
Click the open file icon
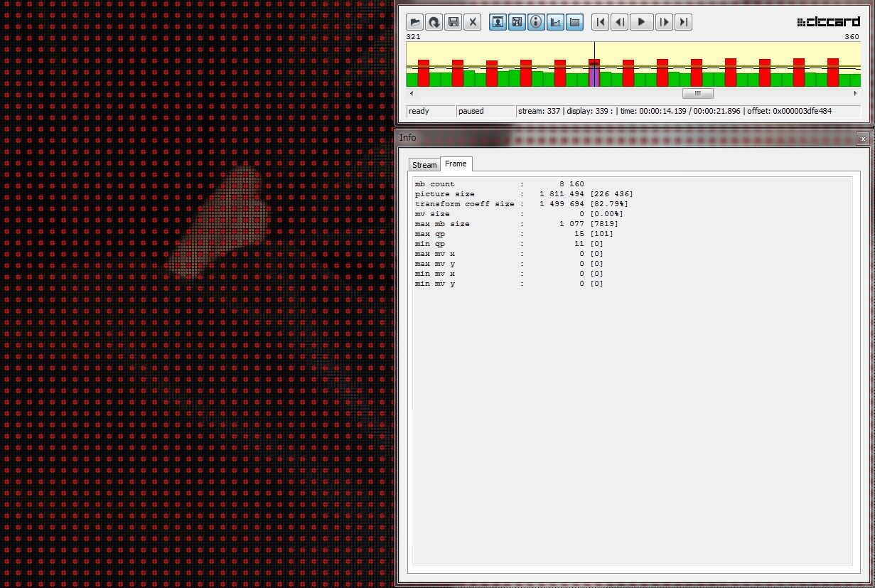415,22
